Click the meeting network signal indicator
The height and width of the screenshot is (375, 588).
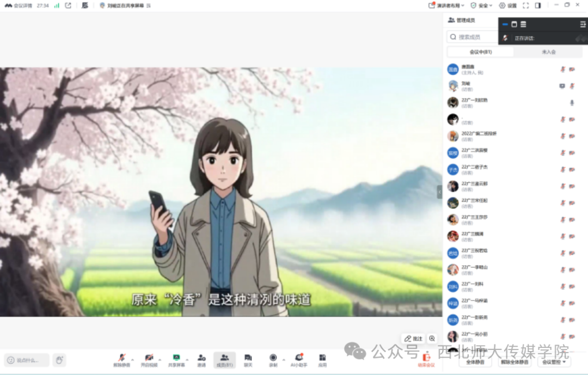coord(56,5)
